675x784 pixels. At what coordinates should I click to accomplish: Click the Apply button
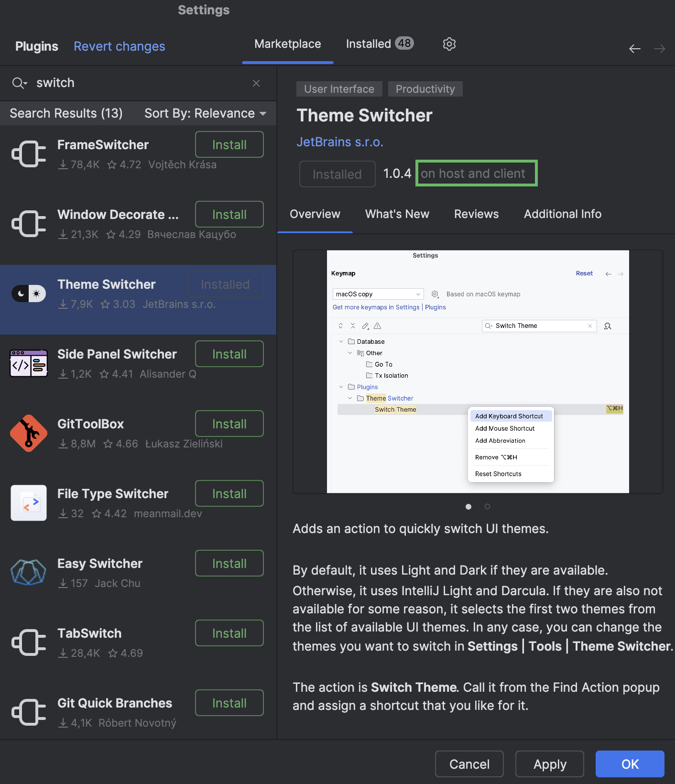coord(550,764)
